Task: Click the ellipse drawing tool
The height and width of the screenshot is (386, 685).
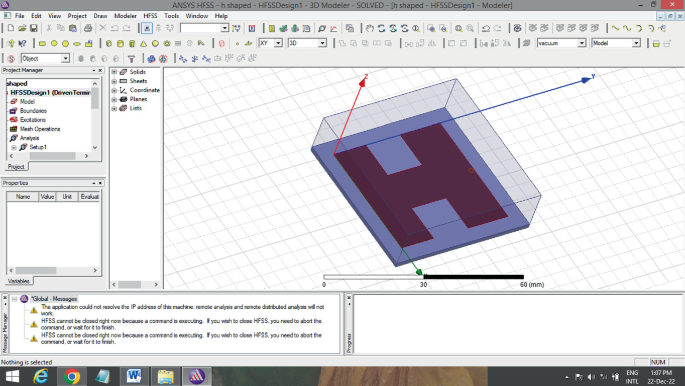Action: 77,44
